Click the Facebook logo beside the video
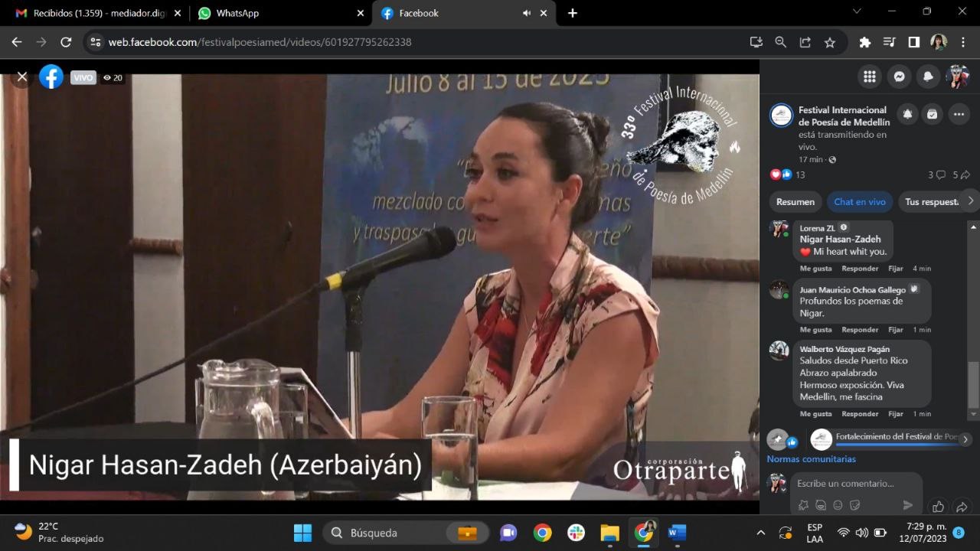The height and width of the screenshot is (551, 980). (51, 77)
